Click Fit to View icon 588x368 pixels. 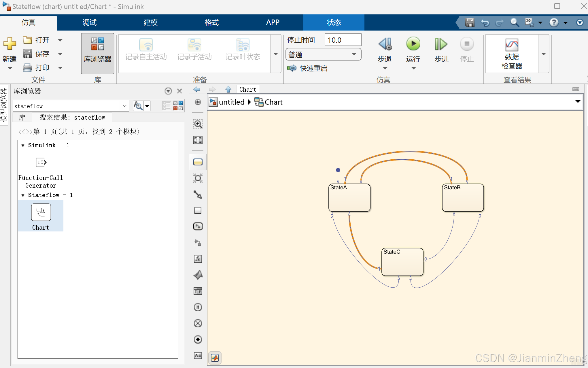[x=198, y=140]
